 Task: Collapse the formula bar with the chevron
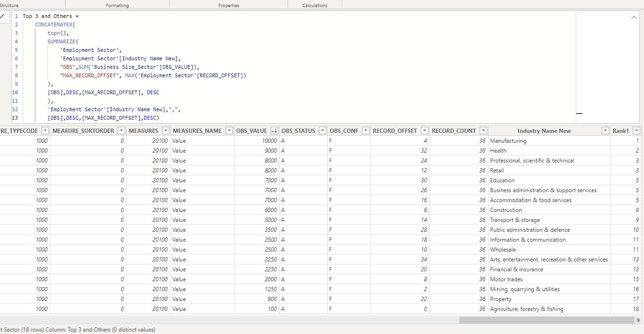pyautogui.click(x=634, y=17)
